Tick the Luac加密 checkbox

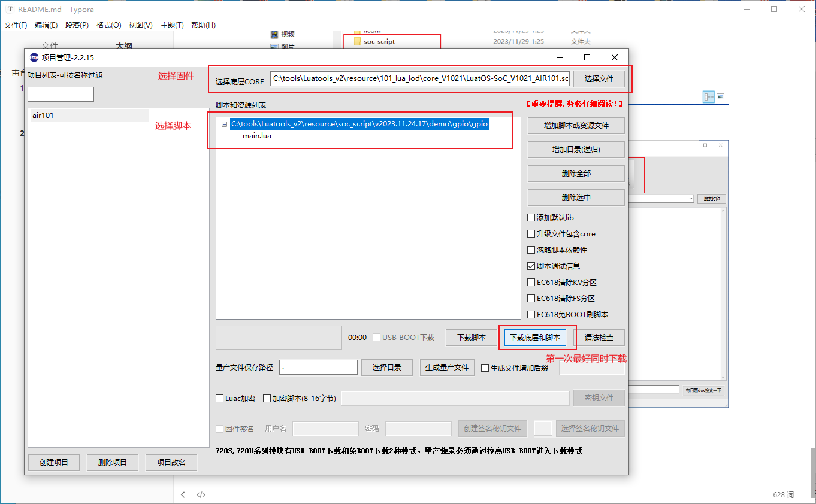pos(220,399)
